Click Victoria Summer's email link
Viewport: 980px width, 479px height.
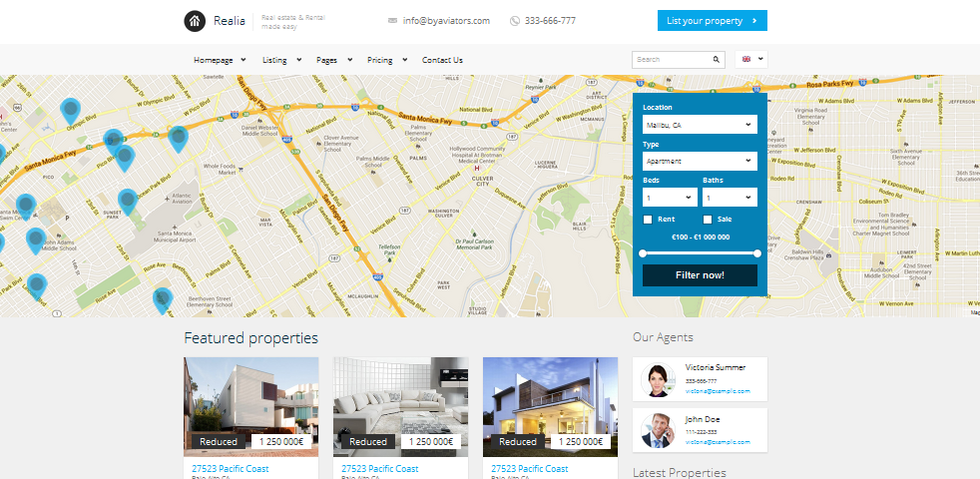click(x=718, y=391)
